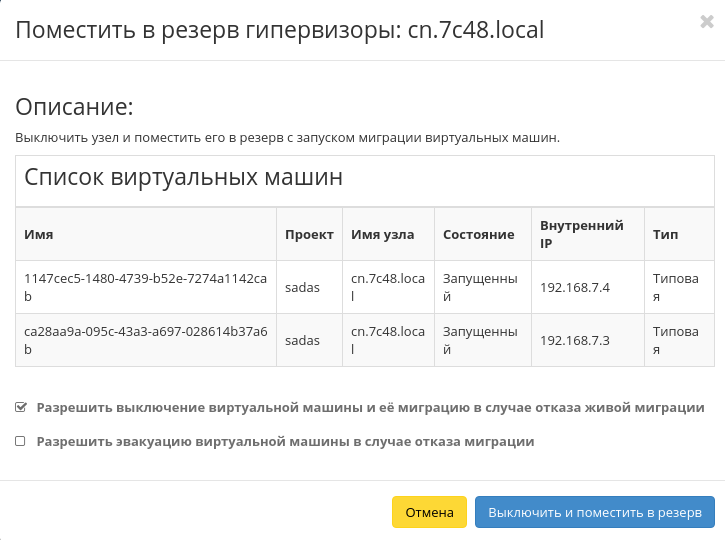Select VM name starting with ca28aa9a
Screen dimensions: 725x540
[x=146, y=340]
